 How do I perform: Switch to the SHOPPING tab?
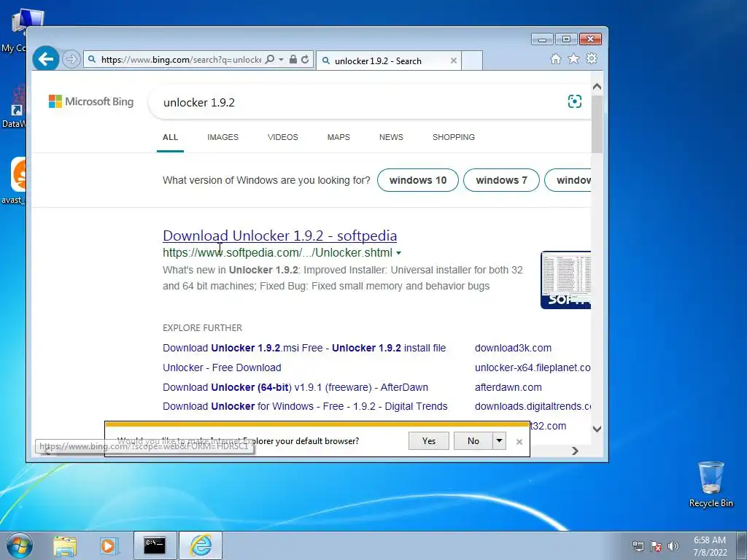pos(454,137)
